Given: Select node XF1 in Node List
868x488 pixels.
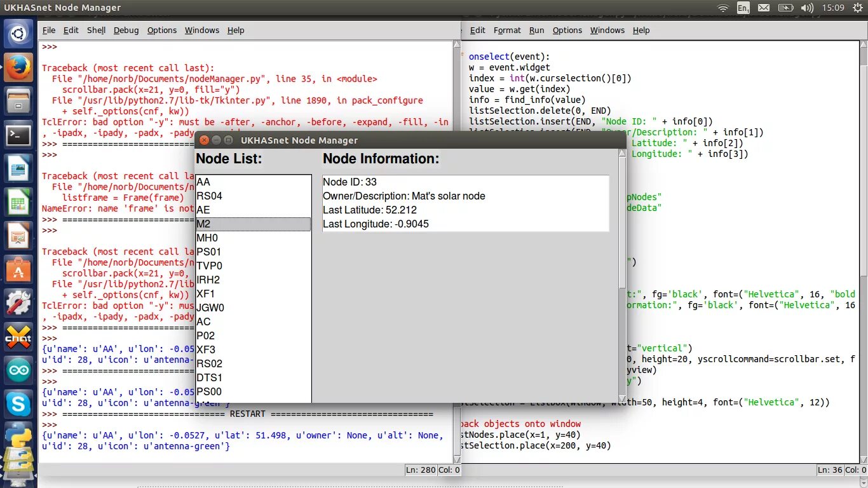Looking at the screenshot, I should point(254,294).
